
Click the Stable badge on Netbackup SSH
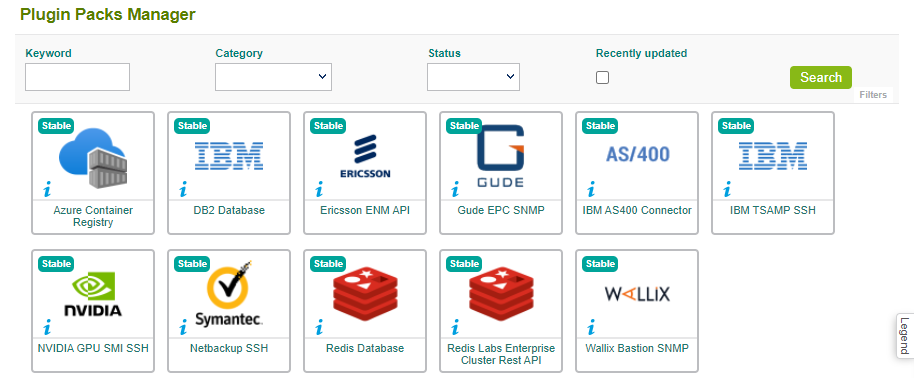pos(192,264)
